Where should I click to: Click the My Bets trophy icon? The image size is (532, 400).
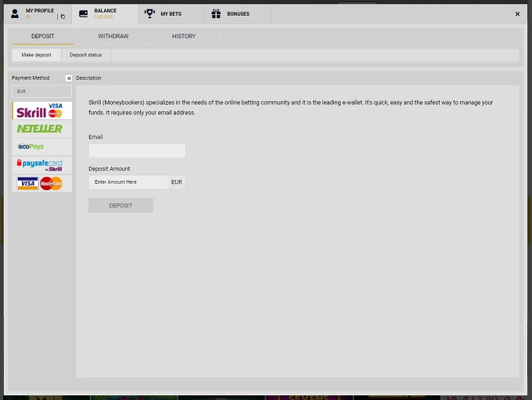pos(149,13)
